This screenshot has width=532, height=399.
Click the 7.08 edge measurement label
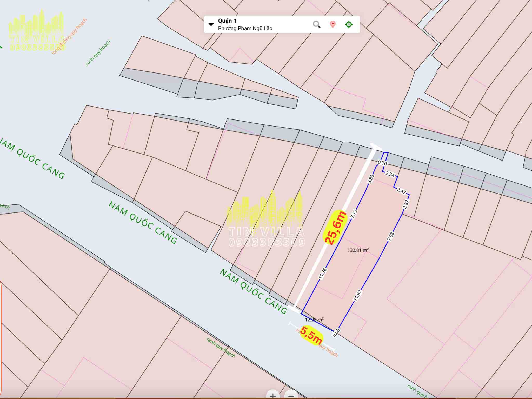tap(391, 236)
